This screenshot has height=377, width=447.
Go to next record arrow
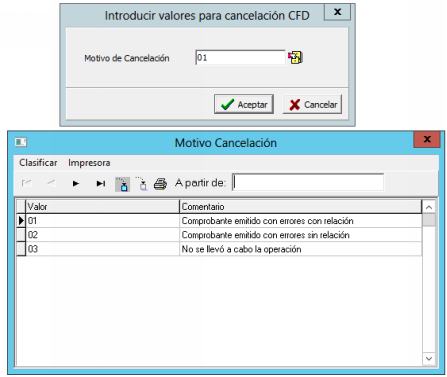tap(76, 183)
